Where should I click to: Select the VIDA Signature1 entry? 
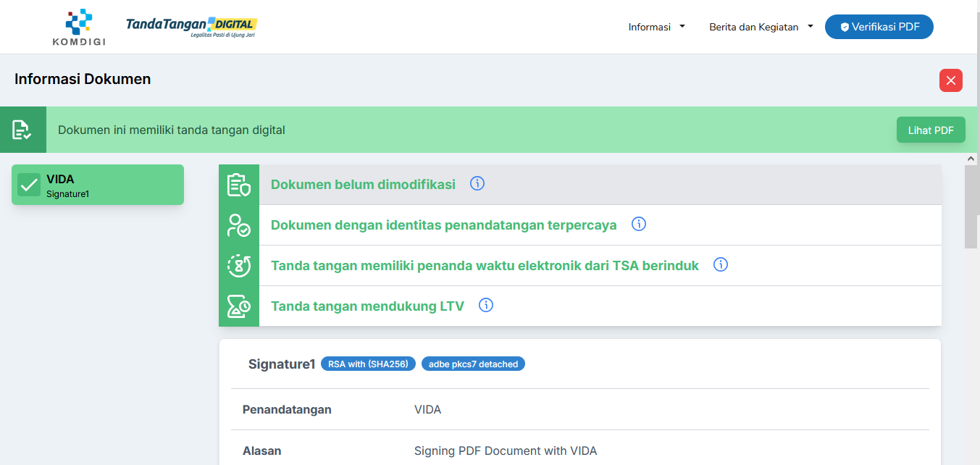(x=98, y=185)
